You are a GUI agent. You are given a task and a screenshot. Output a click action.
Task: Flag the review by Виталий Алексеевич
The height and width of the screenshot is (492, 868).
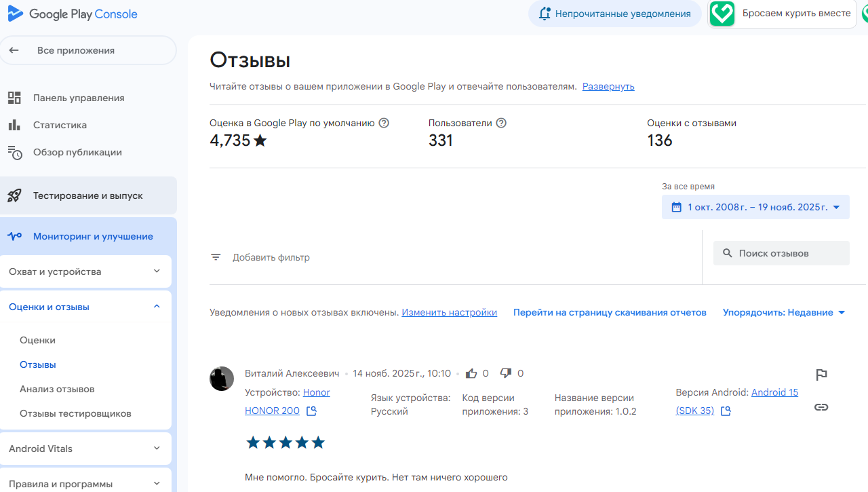[821, 375]
